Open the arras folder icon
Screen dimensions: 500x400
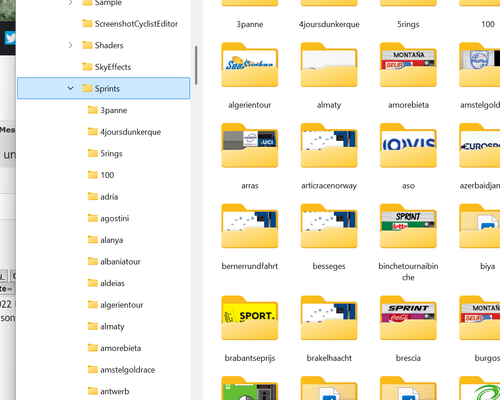[x=250, y=146]
